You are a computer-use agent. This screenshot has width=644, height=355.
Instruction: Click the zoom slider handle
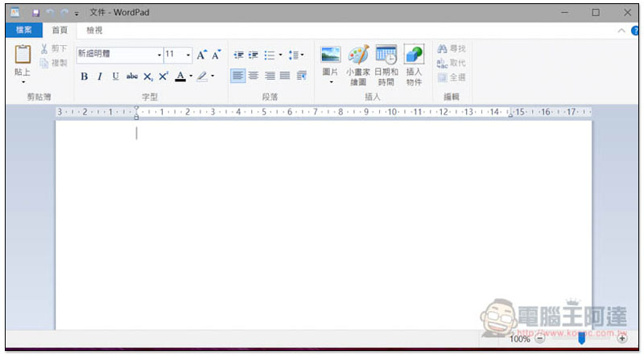click(x=581, y=339)
